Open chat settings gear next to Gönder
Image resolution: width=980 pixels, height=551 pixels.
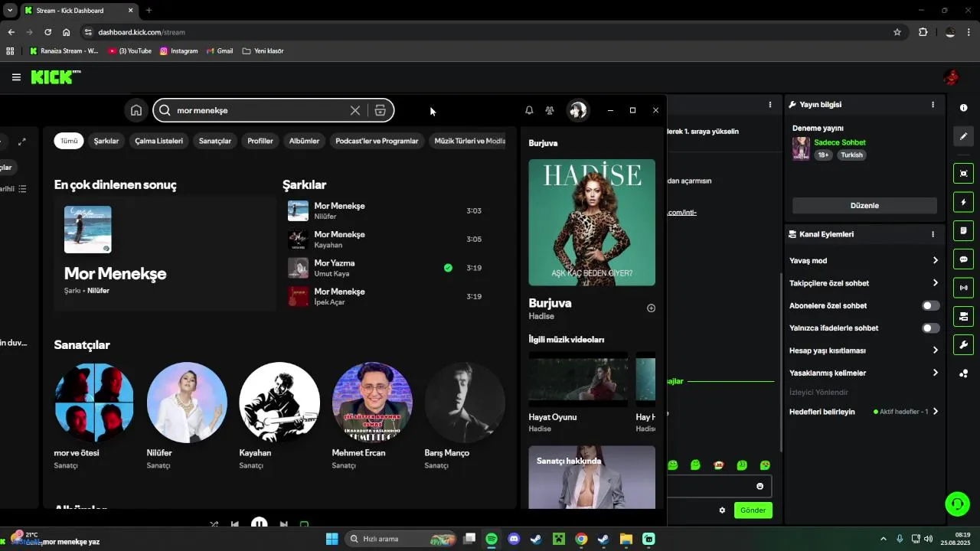click(x=722, y=510)
